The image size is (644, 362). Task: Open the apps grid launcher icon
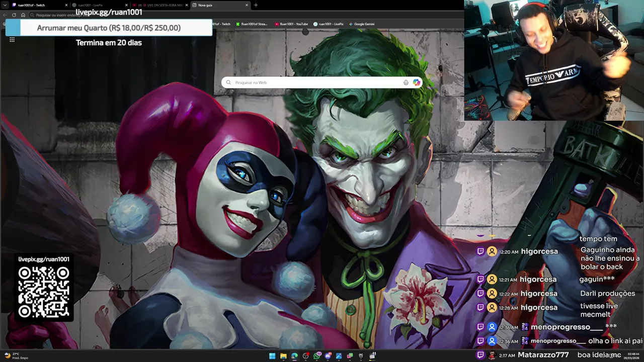(x=12, y=39)
